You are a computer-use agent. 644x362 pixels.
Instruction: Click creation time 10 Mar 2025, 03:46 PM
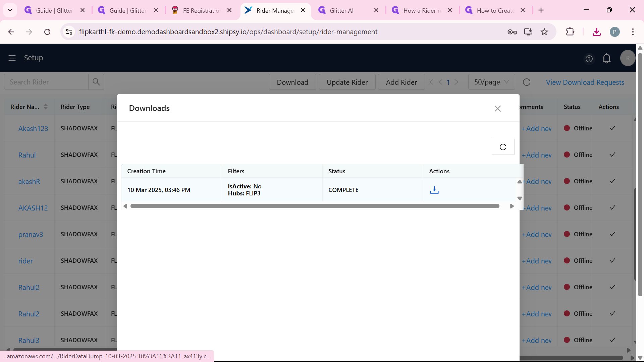pyautogui.click(x=159, y=190)
